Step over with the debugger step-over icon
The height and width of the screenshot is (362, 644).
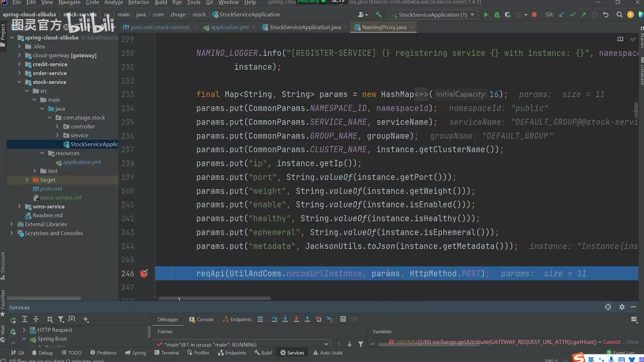tap(274, 319)
